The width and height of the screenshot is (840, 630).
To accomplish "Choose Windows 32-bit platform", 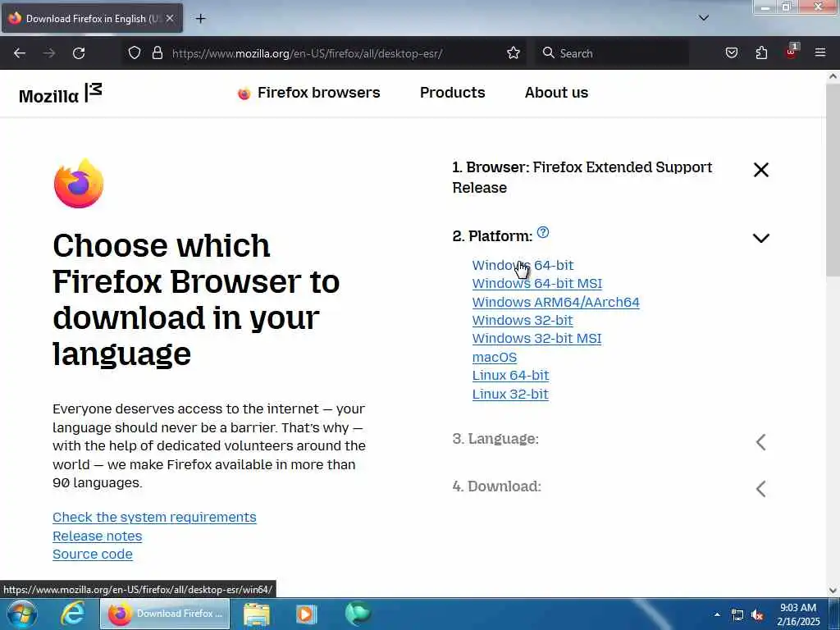I will (523, 321).
